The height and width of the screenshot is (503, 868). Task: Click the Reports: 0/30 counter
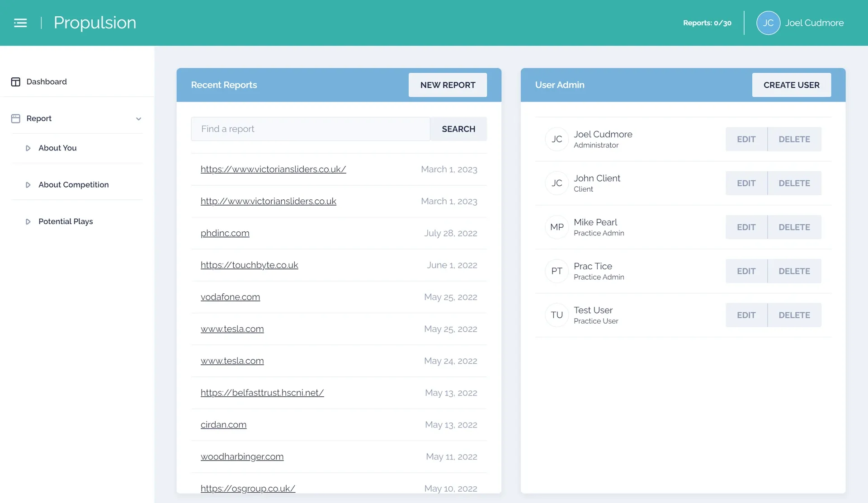click(x=707, y=23)
